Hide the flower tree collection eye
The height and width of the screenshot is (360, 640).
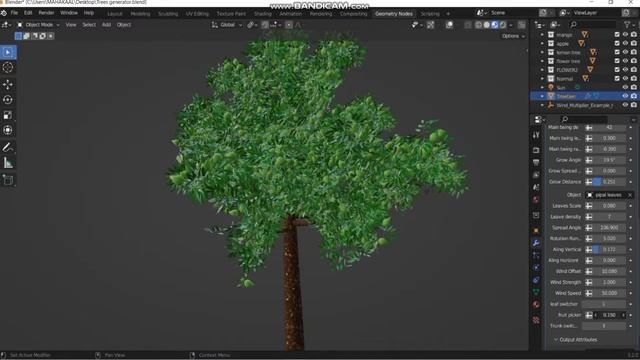(x=625, y=61)
